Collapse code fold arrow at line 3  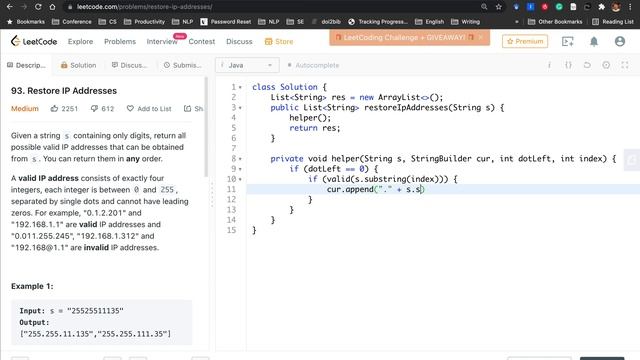tap(240, 108)
